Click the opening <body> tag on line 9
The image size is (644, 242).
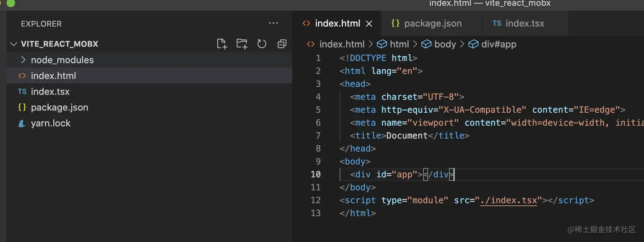[355, 162]
